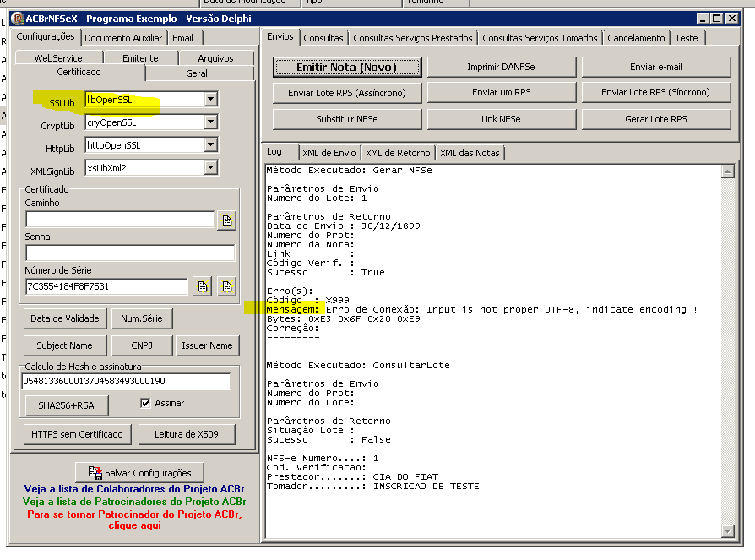Click 'Prestador.......: CIA DO FIAT' log line
Screen dimensions: 755x560
pyautogui.click(x=352, y=476)
